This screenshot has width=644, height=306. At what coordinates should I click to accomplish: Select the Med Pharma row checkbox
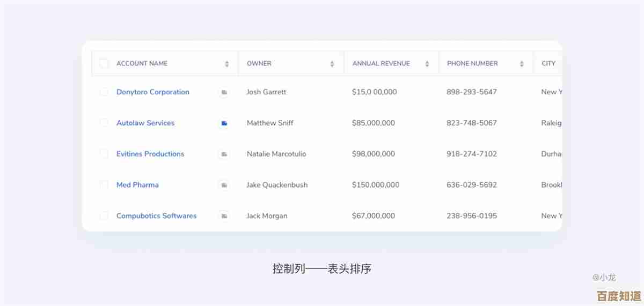[x=104, y=185]
